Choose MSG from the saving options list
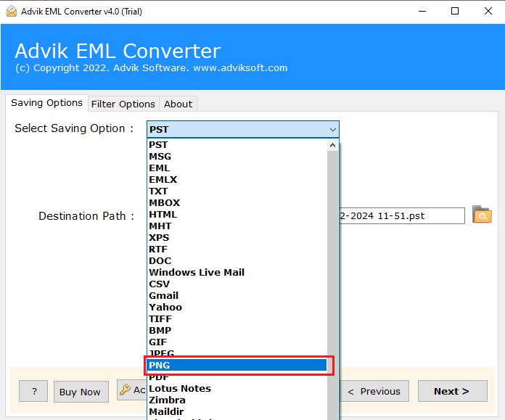This screenshot has width=505, height=420. [237, 157]
